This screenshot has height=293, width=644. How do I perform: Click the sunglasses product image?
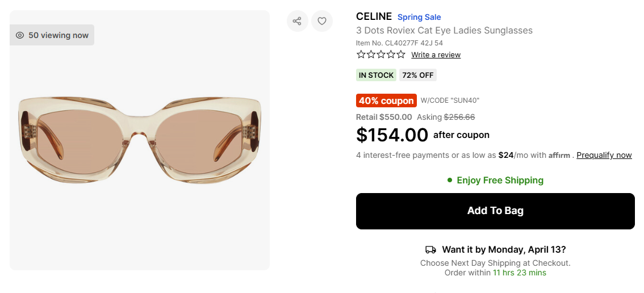coord(140,139)
